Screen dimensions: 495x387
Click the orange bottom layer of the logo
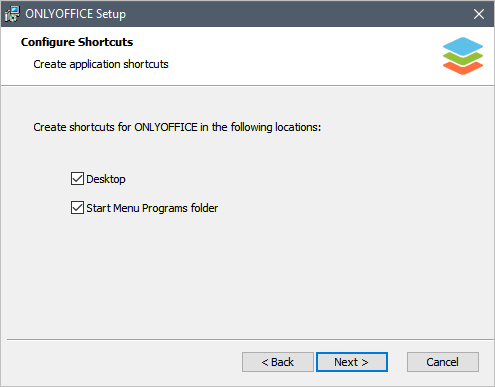pos(463,68)
